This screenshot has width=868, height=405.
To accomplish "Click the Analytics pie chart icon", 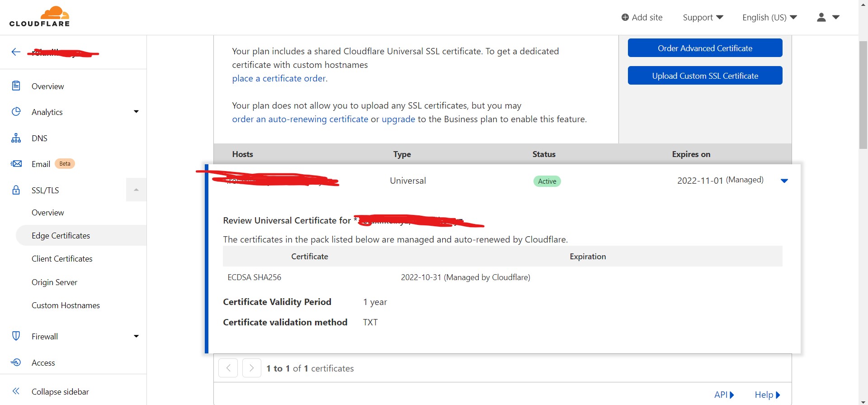I will coord(16,112).
